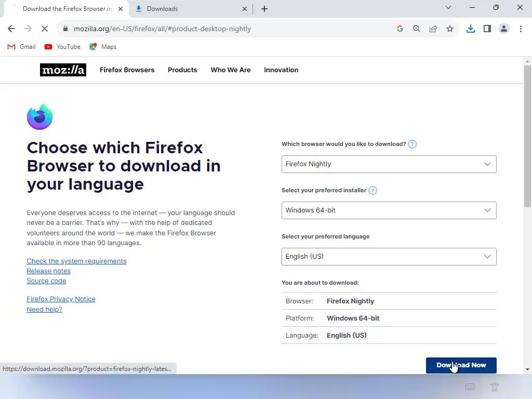
Task: Open the Innovation menu
Action: 281,70
